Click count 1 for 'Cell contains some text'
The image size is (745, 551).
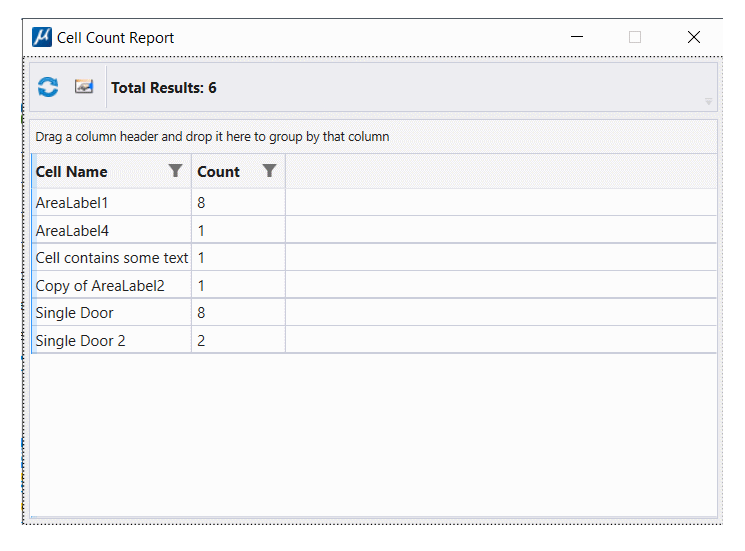(x=201, y=258)
